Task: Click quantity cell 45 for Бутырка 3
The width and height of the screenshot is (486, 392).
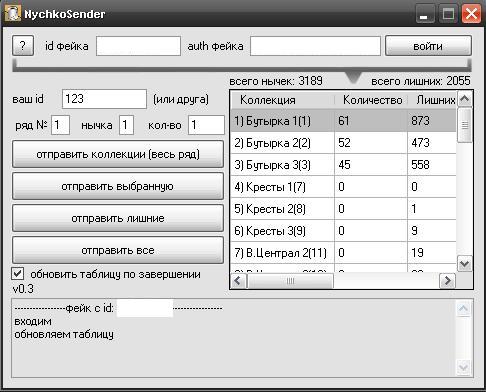Action: coord(371,165)
